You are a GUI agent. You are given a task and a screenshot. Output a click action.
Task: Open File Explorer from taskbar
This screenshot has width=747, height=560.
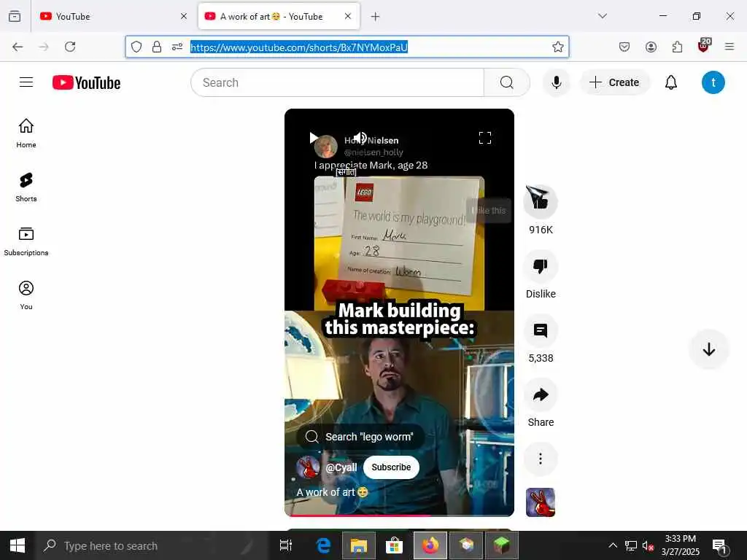point(359,545)
